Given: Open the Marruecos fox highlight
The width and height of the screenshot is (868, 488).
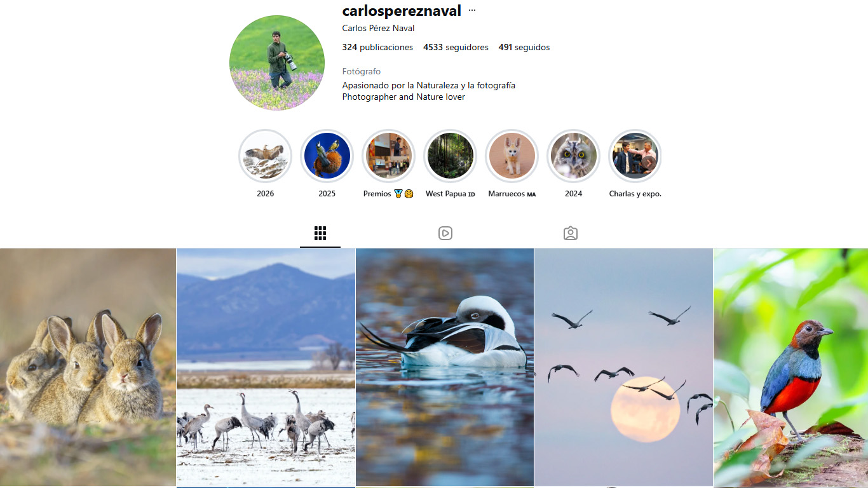Looking at the screenshot, I should point(512,156).
